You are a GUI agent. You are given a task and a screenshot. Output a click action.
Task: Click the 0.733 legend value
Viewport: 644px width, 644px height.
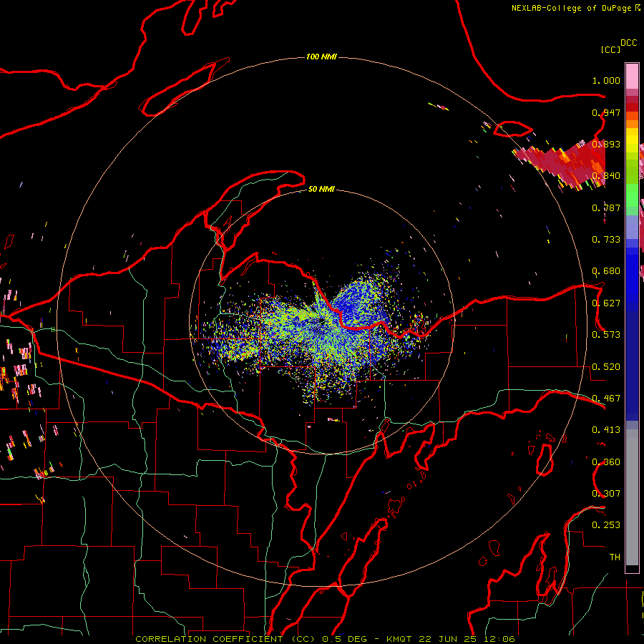pos(606,240)
